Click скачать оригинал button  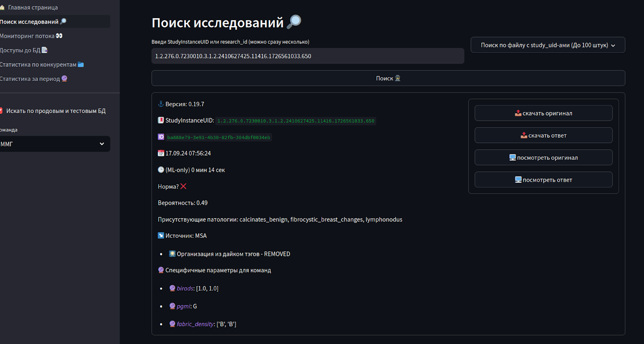543,113
